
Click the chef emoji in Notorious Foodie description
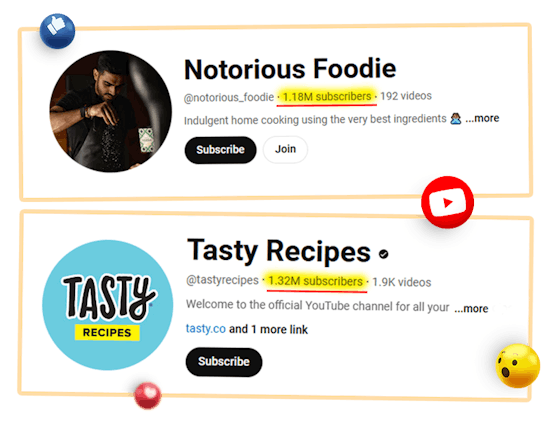click(455, 119)
